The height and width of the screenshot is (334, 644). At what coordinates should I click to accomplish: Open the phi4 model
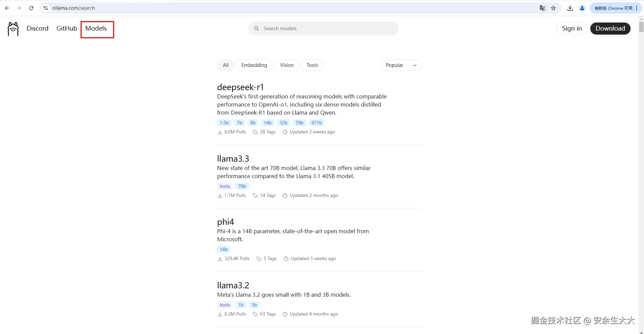click(226, 222)
